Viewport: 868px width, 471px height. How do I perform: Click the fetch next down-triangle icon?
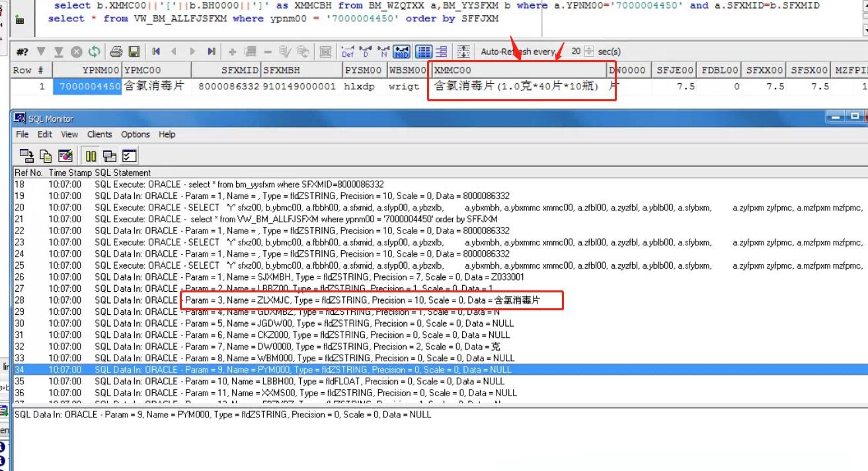41,52
